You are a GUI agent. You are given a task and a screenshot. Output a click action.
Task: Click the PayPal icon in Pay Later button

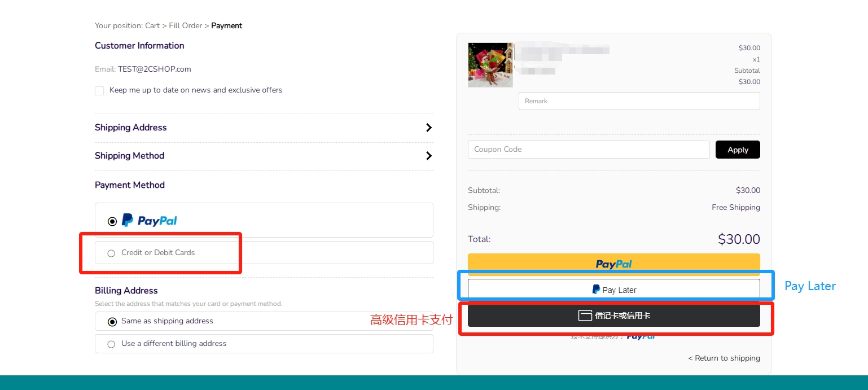pos(596,290)
